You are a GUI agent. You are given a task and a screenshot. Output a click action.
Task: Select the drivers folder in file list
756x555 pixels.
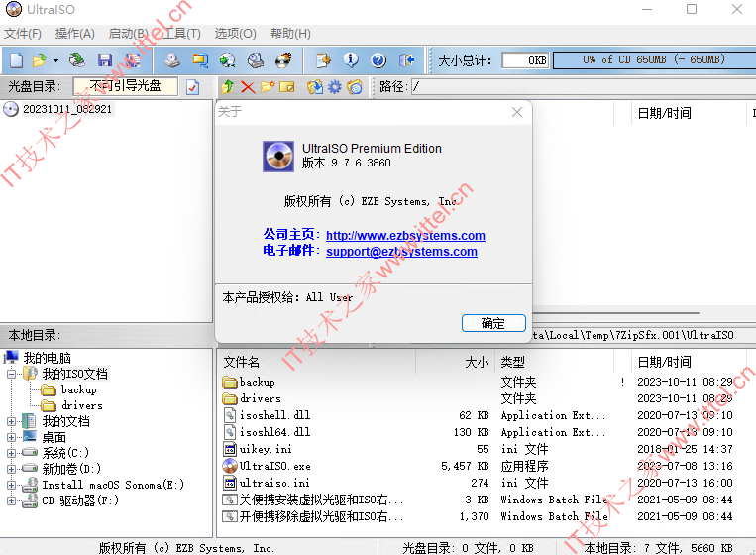(478, 398)
